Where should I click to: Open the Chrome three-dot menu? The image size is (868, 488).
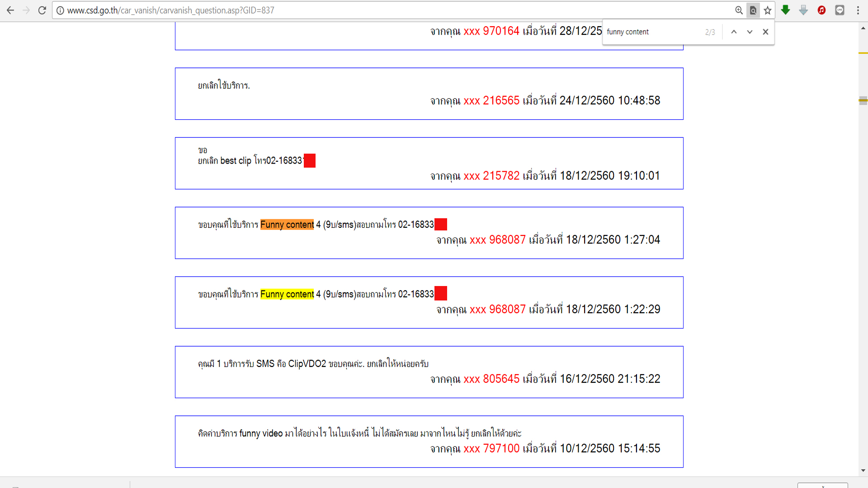(x=858, y=10)
